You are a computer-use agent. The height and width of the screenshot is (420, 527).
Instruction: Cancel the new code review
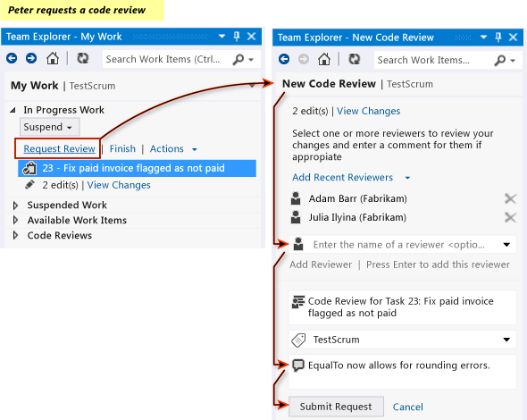407,407
